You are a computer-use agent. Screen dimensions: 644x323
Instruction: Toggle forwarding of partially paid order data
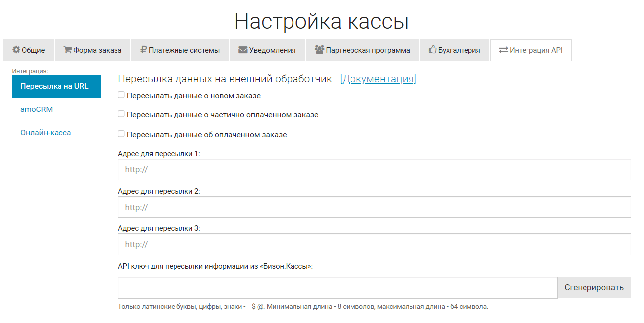[121, 114]
